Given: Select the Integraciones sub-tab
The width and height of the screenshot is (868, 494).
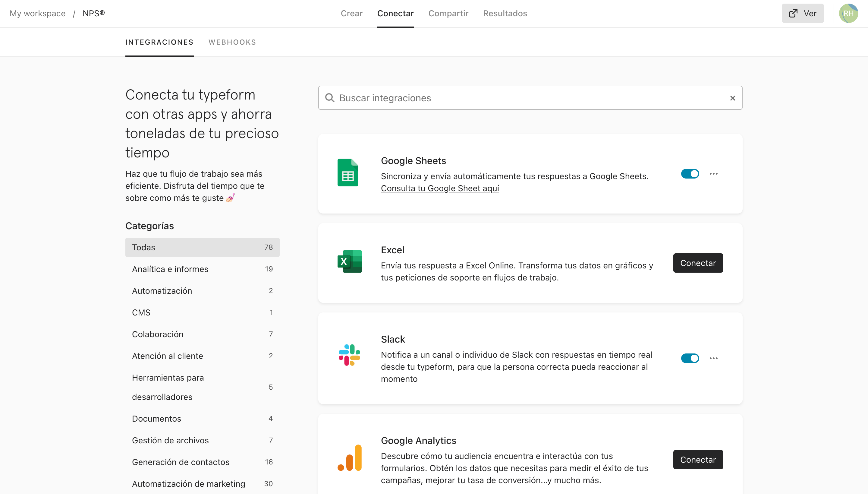Looking at the screenshot, I should [x=159, y=43].
